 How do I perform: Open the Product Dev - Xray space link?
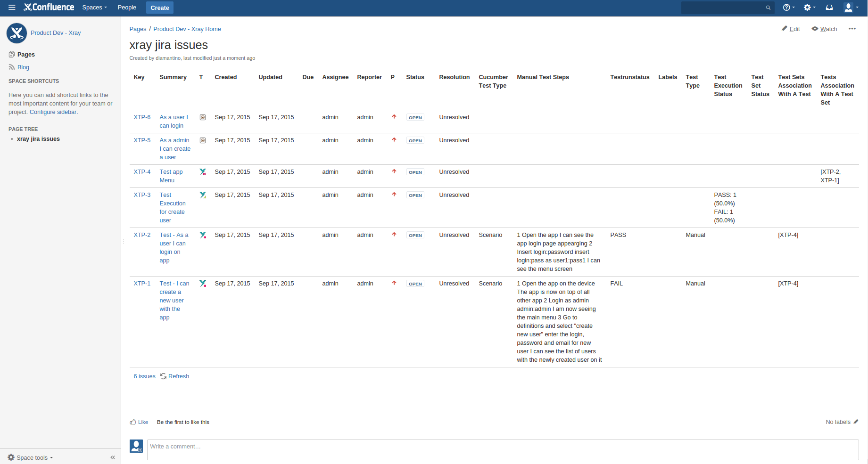[56, 33]
